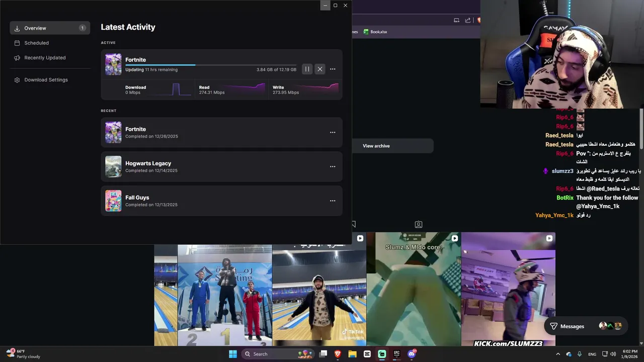Open Epic Games Launcher from taskbar

396,354
